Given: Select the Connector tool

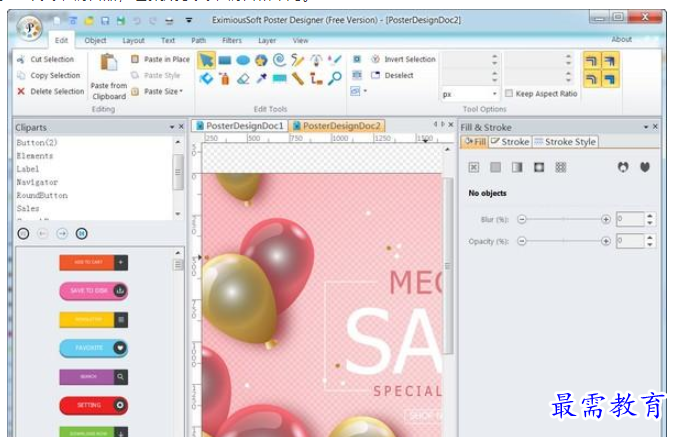Looking at the screenshot, I should 316,79.
